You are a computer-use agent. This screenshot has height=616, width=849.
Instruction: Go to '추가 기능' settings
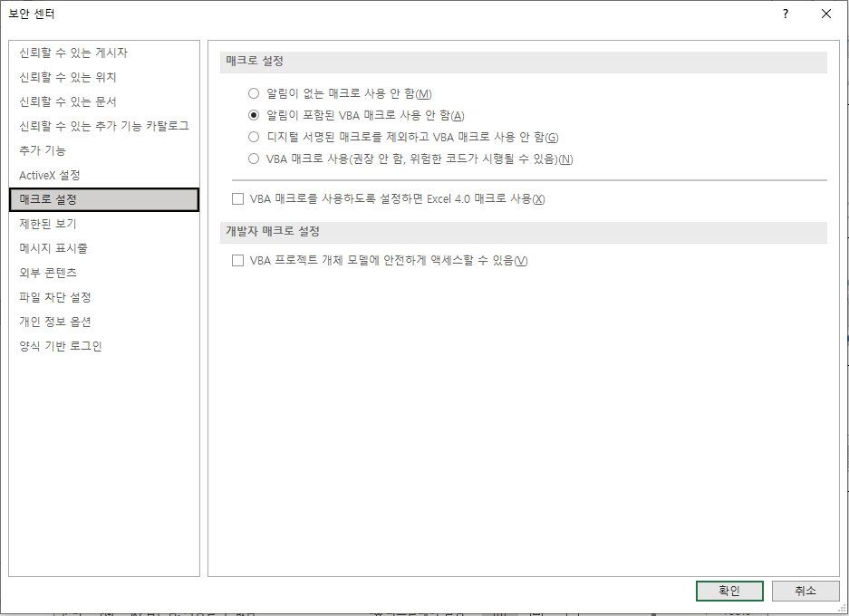104,150
